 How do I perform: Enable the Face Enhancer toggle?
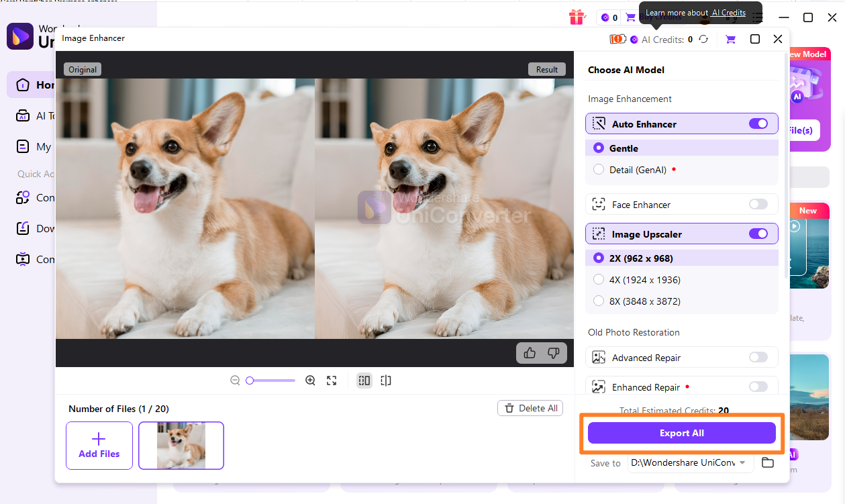(x=758, y=204)
